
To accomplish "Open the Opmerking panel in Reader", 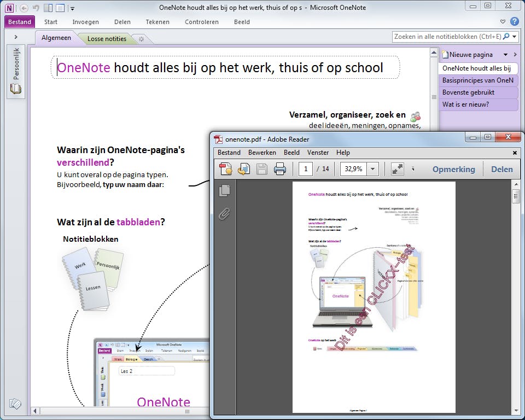I will click(x=454, y=170).
